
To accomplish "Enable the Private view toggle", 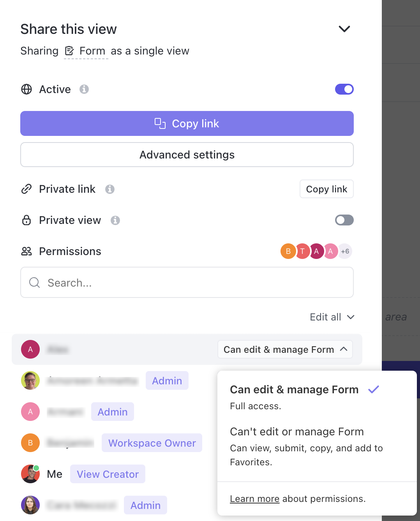I will click(344, 220).
